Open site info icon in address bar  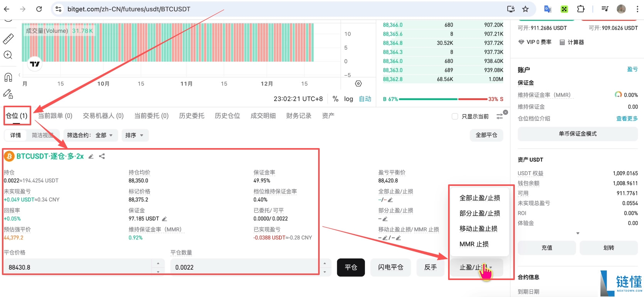coord(59,9)
